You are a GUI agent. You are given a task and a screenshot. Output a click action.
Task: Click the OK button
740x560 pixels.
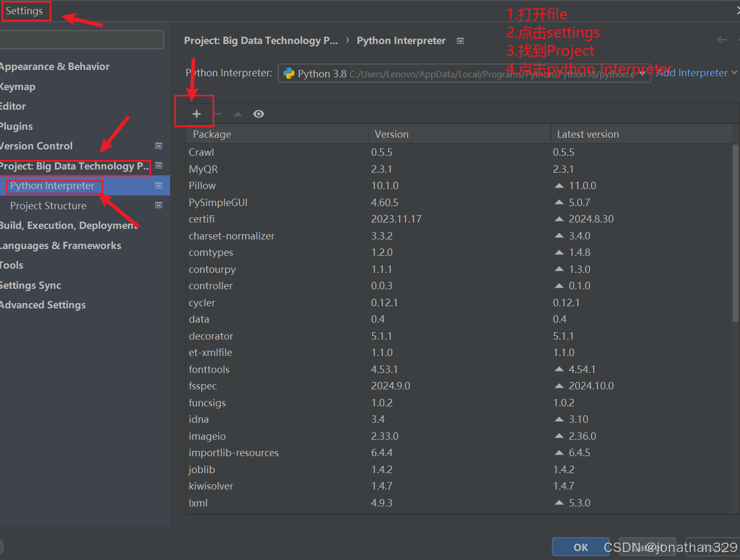click(580, 547)
